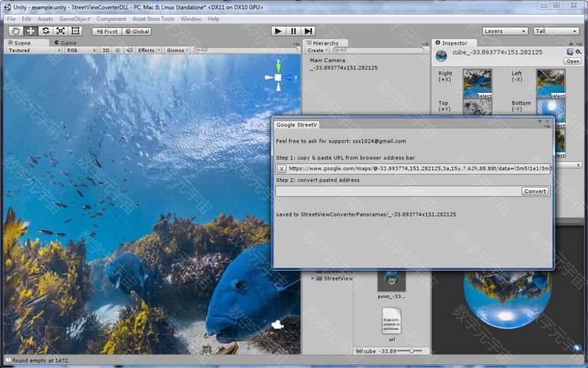Toggle scene audio speaker icon
The image size is (588, 368).
click(x=130, y=51)
